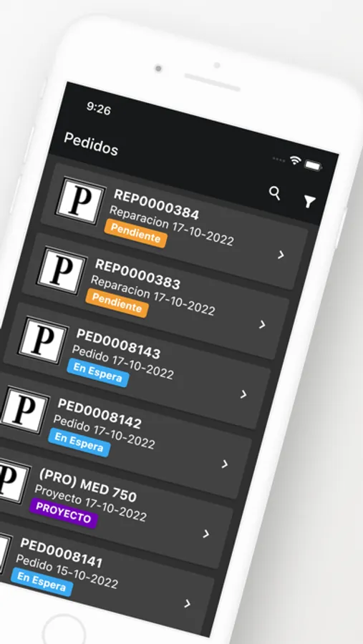This screenshot has height=644, width=363.
Task: Select the purple PROYECTO badge
Action: [x=63, y=512]
